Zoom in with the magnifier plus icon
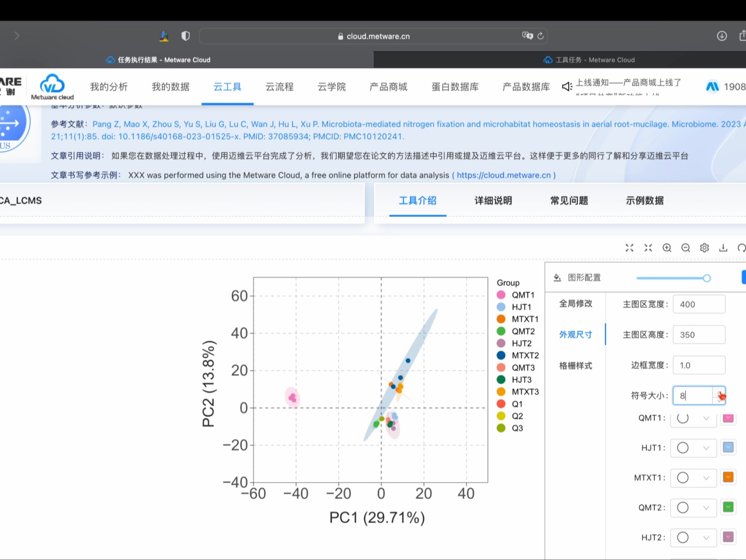 tap(667, 248)
